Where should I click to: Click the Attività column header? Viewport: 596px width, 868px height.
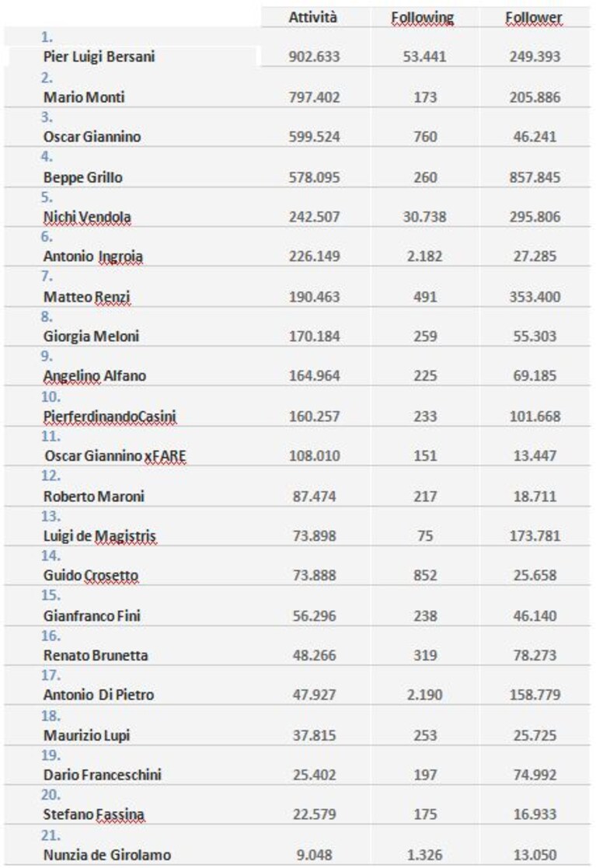pyautogui.click(x=312, y=17)
